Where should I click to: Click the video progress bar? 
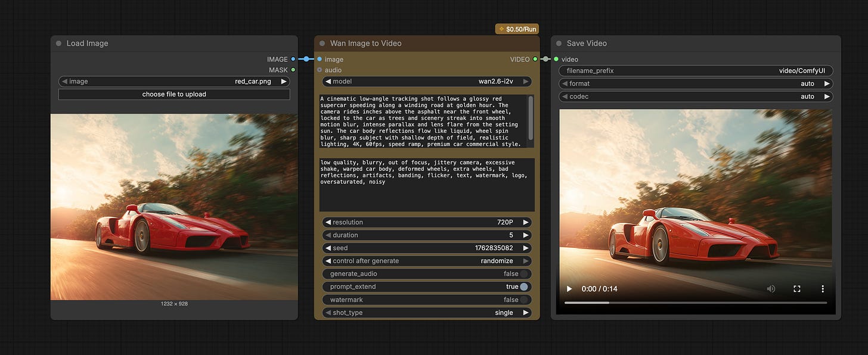[x=695, y=303]
